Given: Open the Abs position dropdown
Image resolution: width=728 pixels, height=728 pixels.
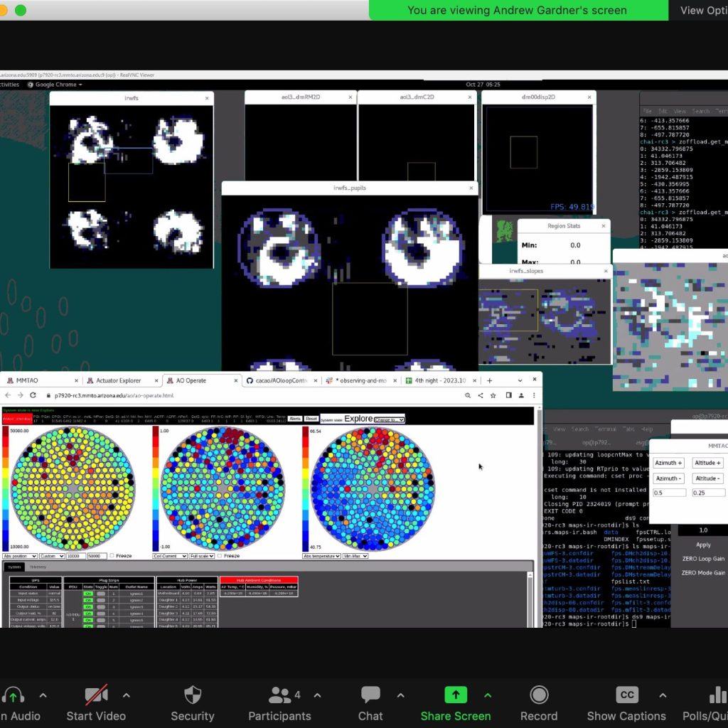Looking at the screenshot, I should pos(20,556).
